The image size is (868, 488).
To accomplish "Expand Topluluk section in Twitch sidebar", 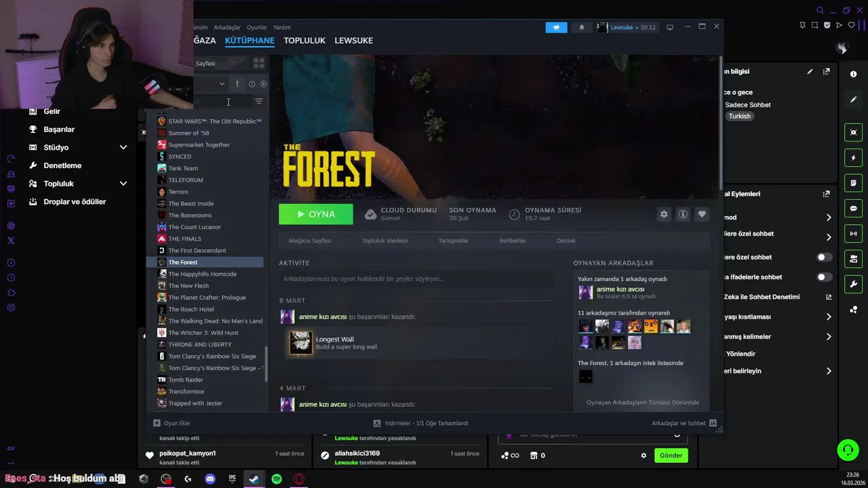I will pos(123,184).
